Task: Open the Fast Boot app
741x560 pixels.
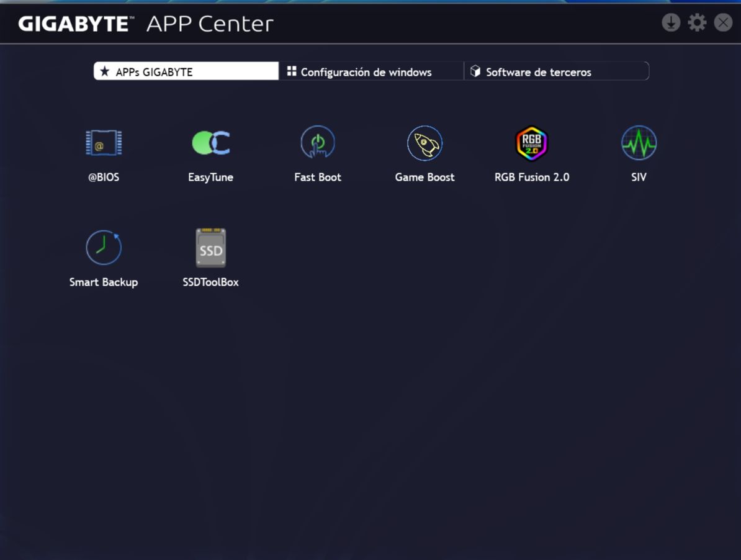Action: (318, 143)
